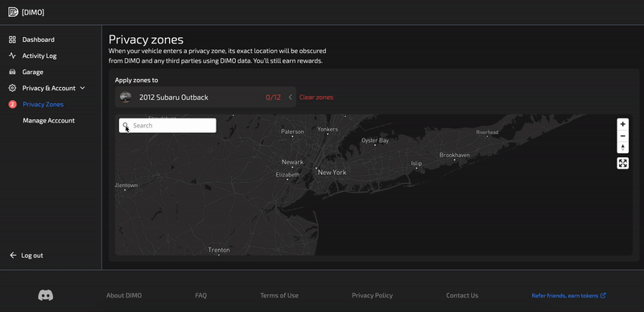Zoom out the map with minus button
The image size is (644, 312).
coord(622,136)
